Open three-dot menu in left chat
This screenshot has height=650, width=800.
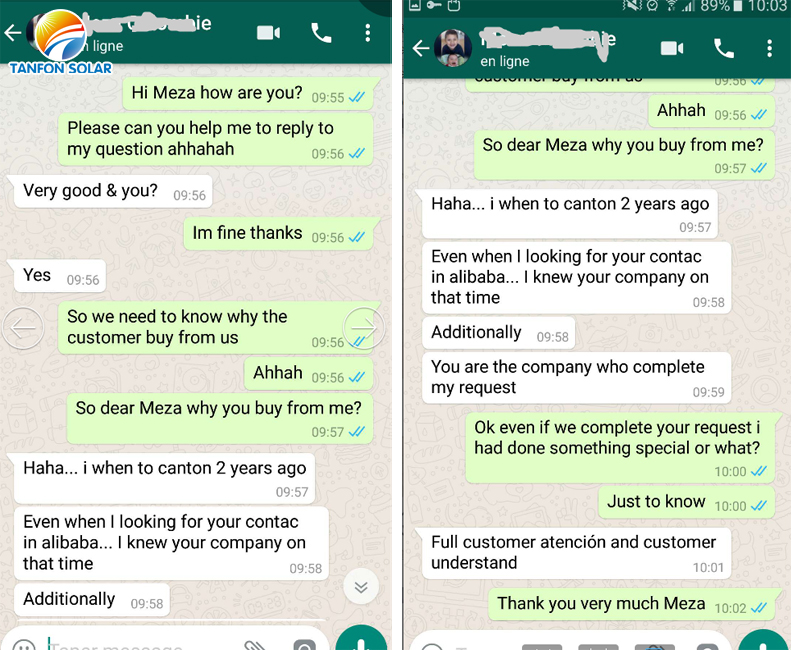(367, 33)
